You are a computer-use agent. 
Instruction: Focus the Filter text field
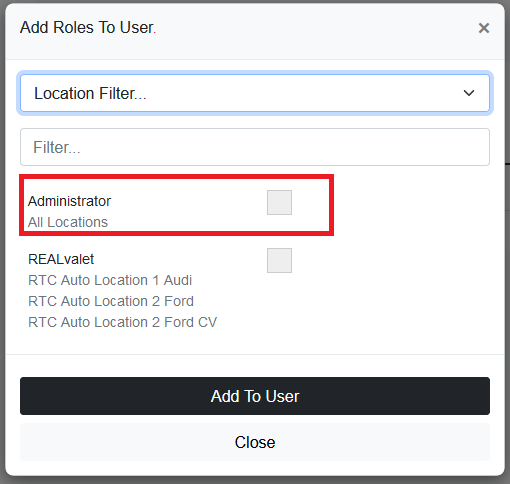[255, 147]
